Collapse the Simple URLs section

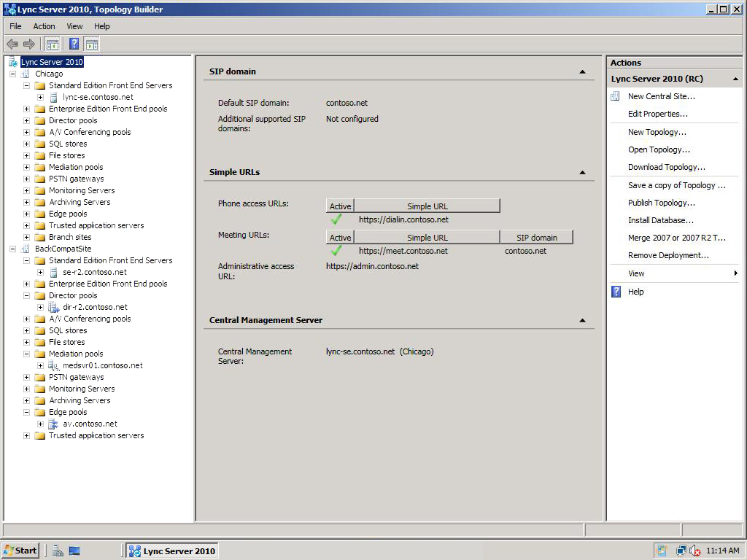point(582,172)
